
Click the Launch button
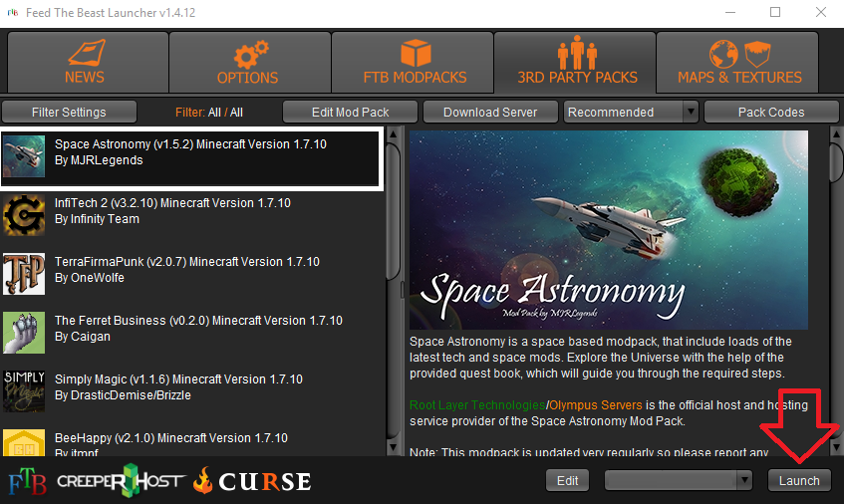(799, 480)
